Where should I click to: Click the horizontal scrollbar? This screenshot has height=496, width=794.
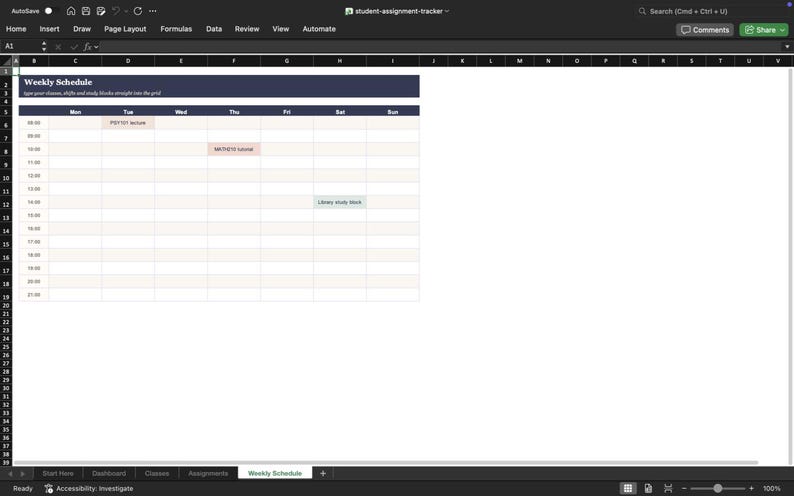point(385,463)
